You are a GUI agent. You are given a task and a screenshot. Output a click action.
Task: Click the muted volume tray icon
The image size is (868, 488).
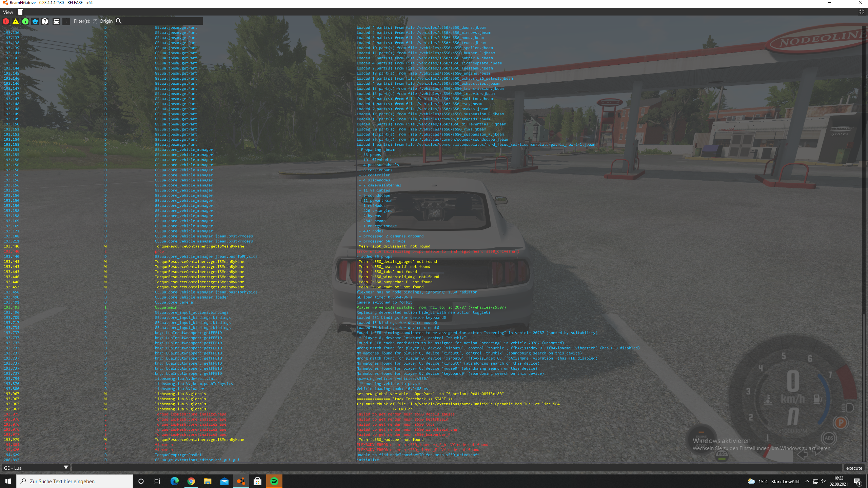point(823,482)
